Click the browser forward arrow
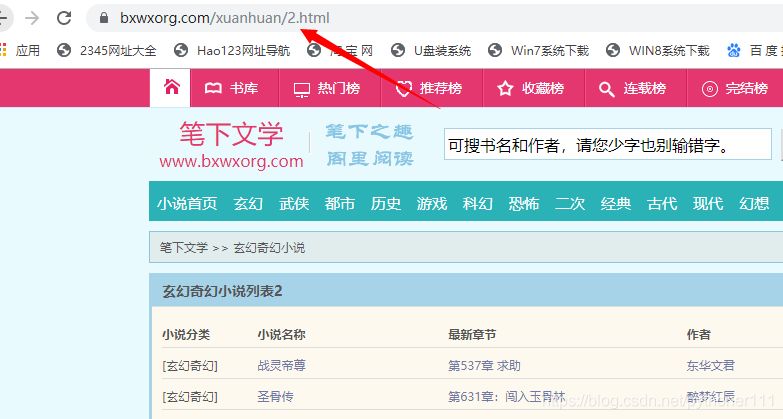783x419 pixels. click(x=32, y=18)
